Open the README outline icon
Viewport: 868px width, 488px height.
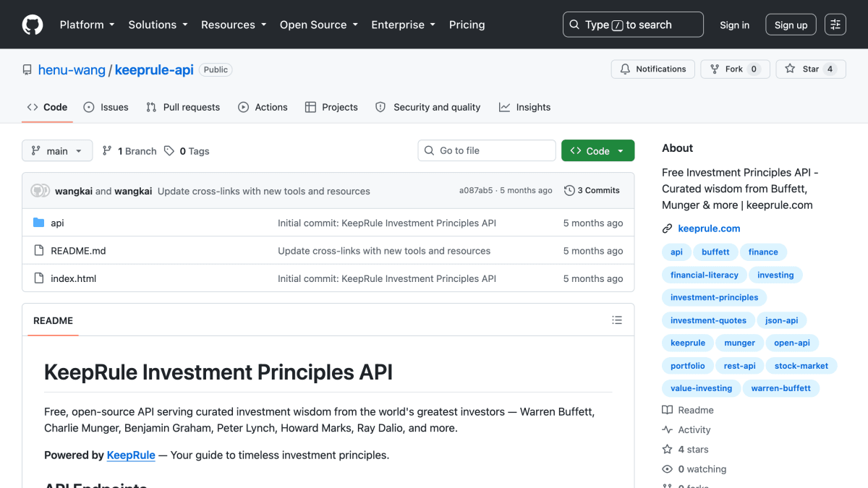[x=617, y=320]
